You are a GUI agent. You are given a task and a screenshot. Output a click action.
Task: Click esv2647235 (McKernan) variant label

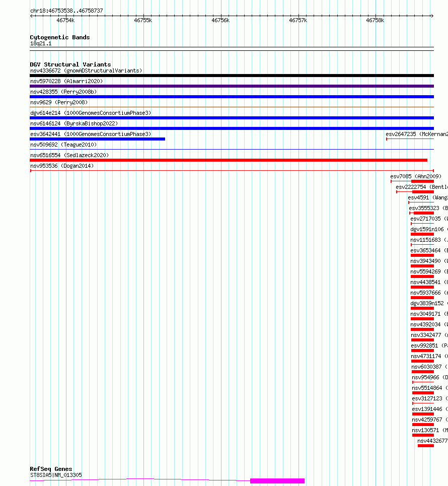pos(417,134)
